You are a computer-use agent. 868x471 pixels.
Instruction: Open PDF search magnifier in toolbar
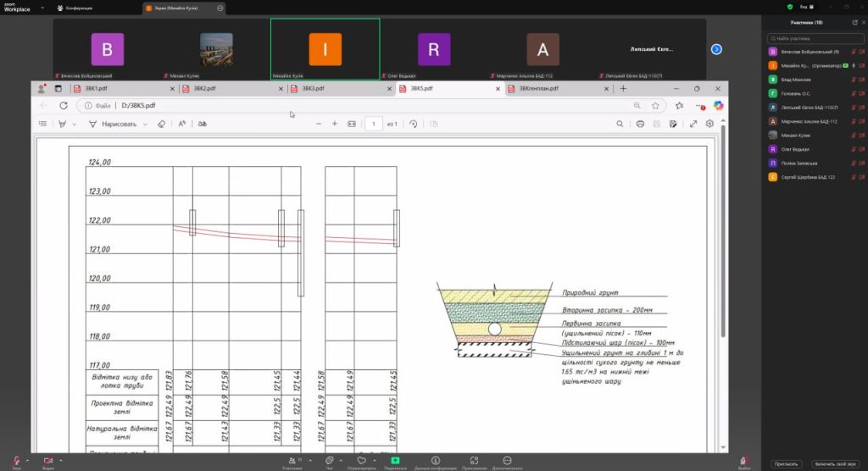[620, 124]
